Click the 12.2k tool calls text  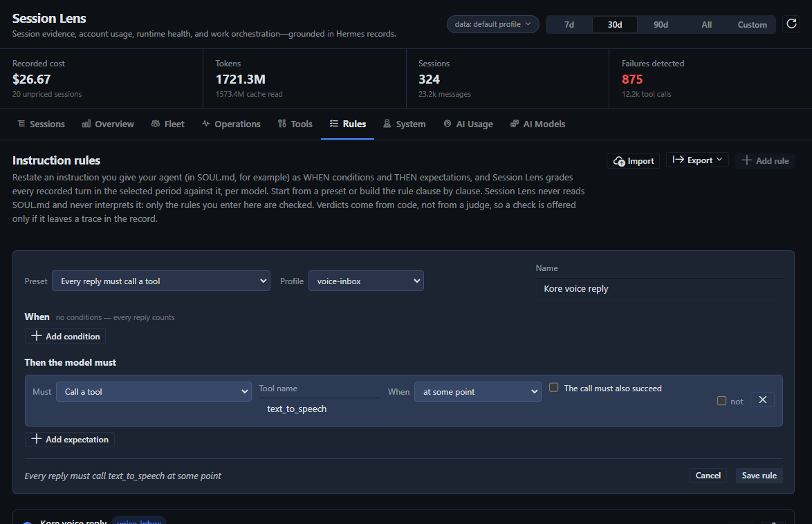646,94
